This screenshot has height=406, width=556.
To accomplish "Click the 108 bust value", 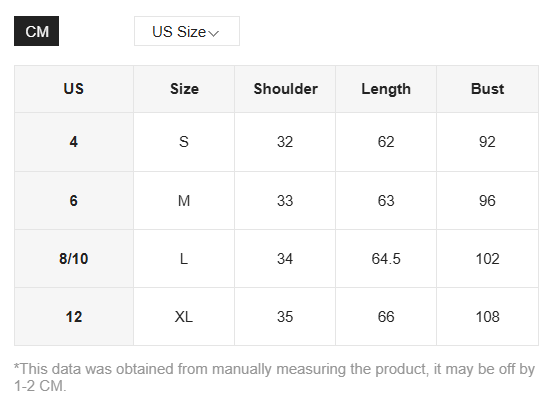I will (x=488, y=317).
